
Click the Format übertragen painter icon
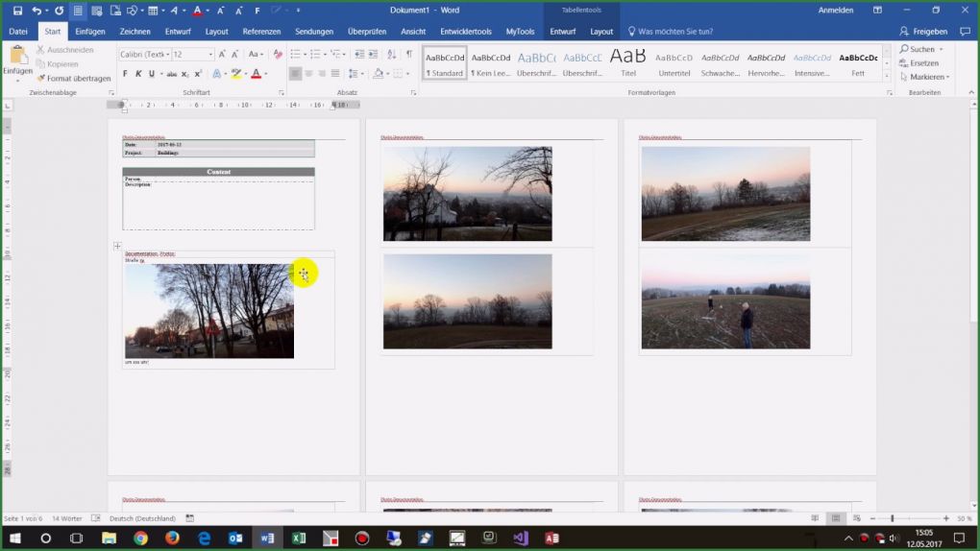[x=41, y=79]
